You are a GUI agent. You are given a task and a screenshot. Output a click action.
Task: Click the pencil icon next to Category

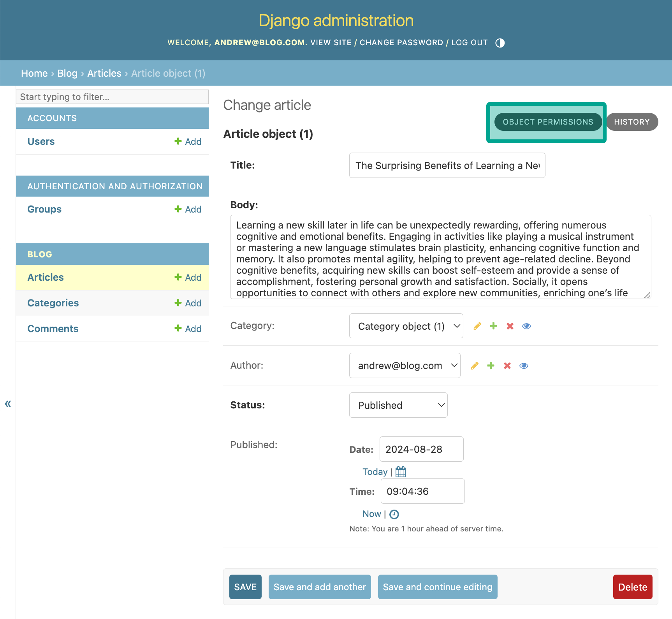pos(477,326)
